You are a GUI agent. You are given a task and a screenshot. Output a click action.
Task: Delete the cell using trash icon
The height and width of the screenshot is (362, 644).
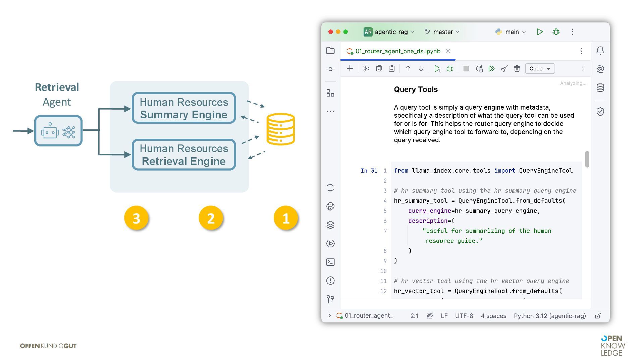[x=517, y=69]
